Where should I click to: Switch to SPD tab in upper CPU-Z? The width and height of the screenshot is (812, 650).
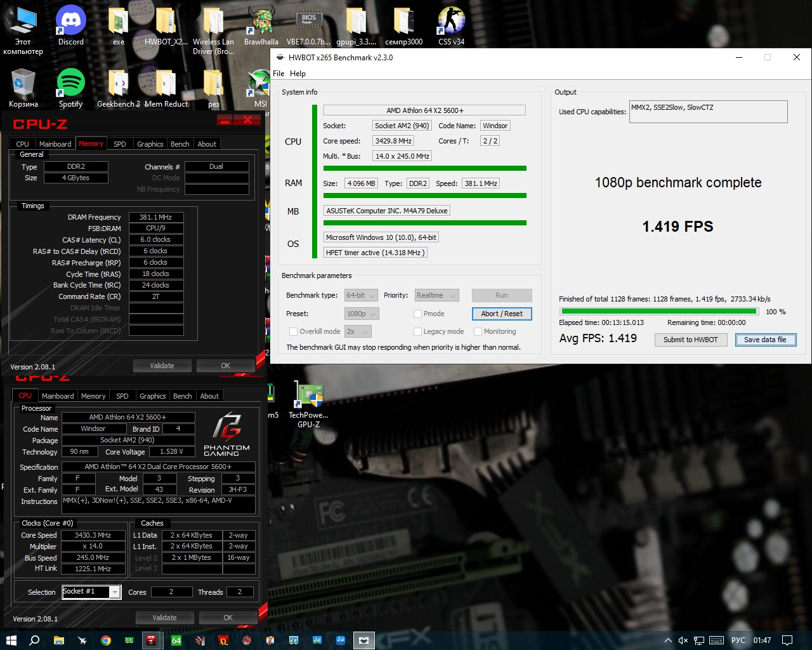point(119,144)
